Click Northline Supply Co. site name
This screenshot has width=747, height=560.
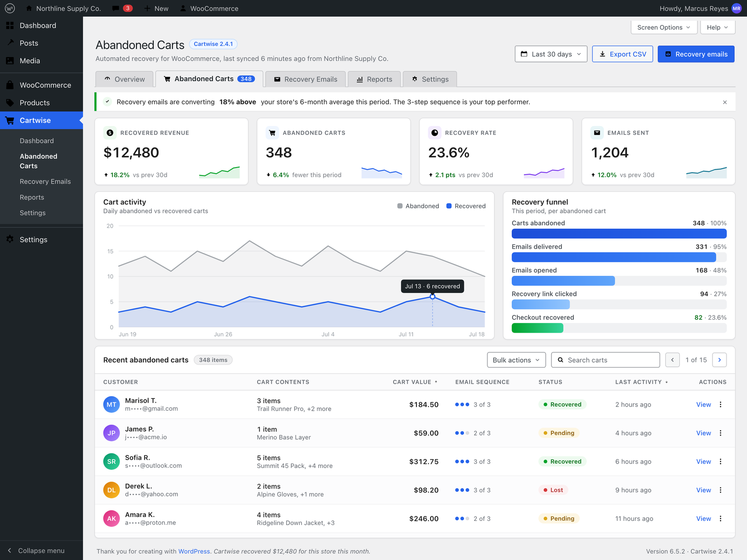(63, 8)
